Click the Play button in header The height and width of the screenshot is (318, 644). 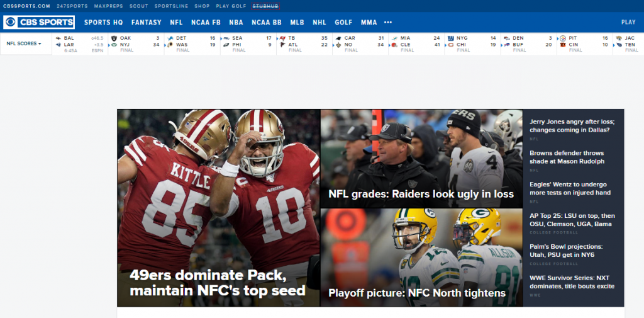[x=628, y=23]
